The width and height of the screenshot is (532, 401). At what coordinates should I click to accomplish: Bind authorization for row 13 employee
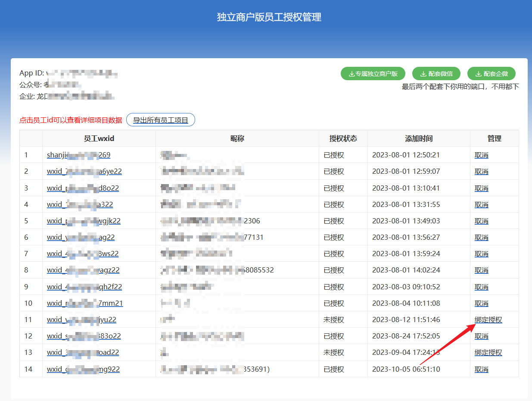click(x=488, y=353)
